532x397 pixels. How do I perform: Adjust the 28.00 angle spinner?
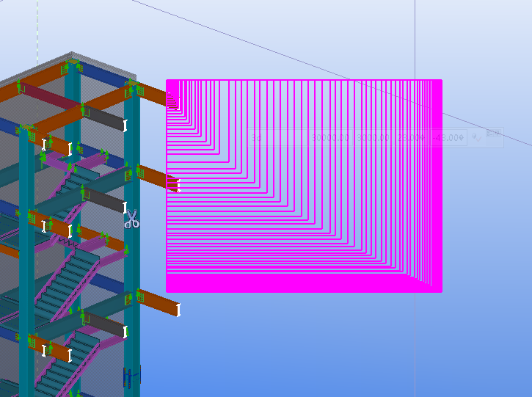(411, 138)
